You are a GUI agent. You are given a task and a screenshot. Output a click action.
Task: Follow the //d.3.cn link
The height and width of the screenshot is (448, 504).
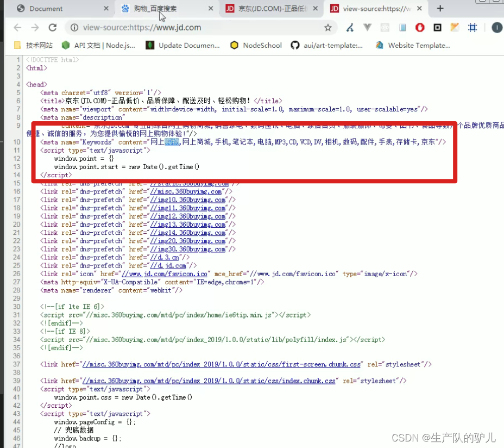pos(165,258)
